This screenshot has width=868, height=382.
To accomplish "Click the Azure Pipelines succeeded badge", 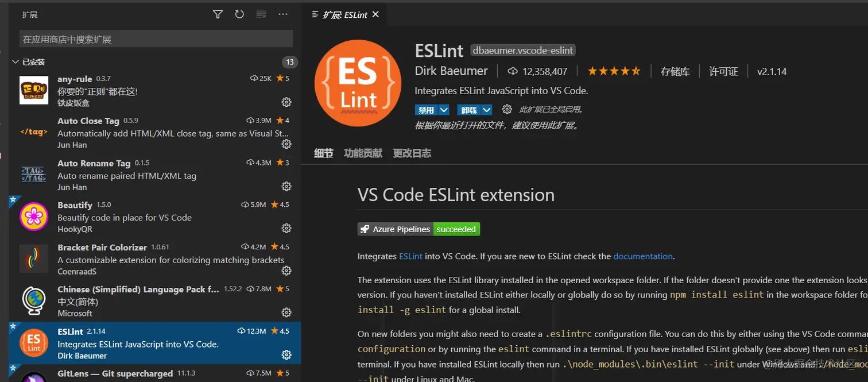I will click(418, 229).
